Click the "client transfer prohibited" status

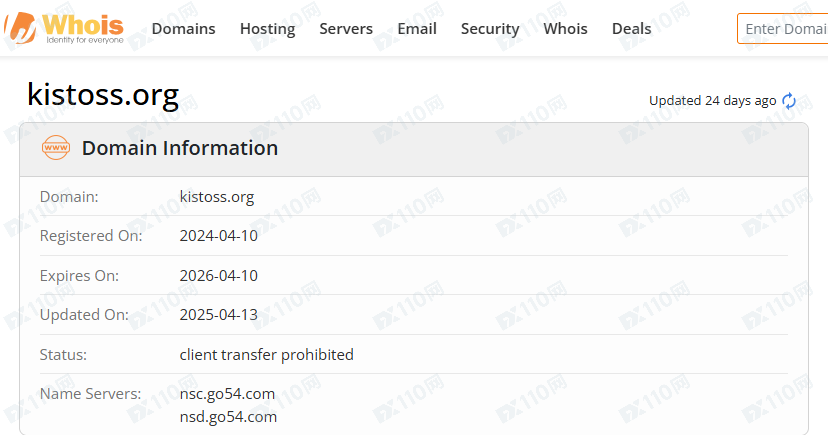point(266,354)
